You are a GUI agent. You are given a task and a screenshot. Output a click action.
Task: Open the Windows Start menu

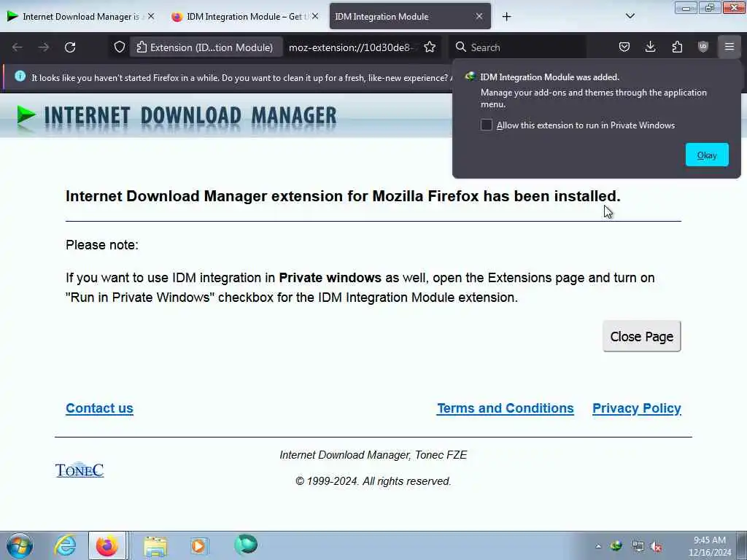(x=20, y=545)
